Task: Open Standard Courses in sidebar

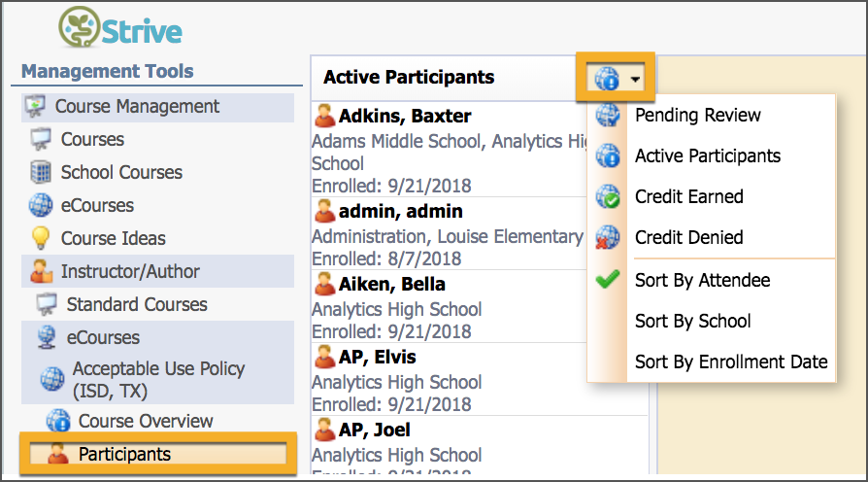Action: [137, 305]
